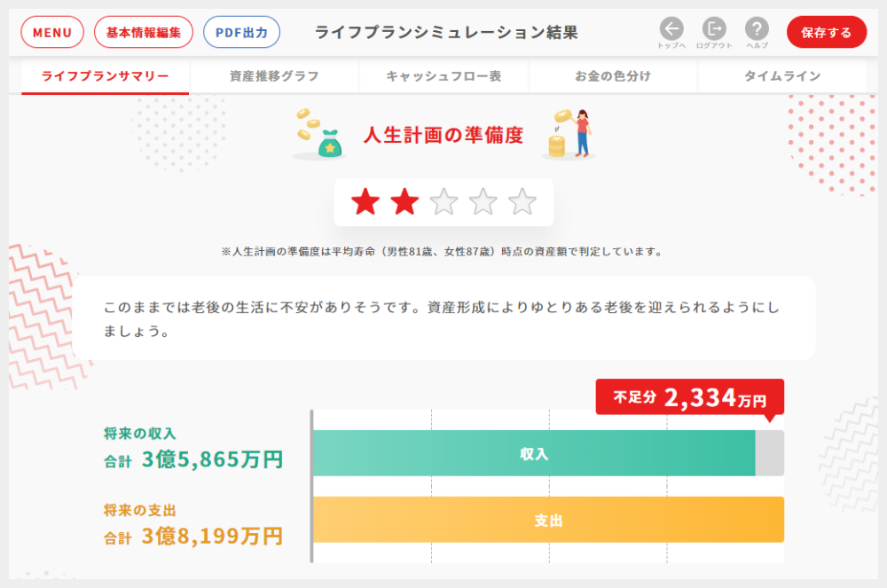
Task: Click the fifth empty star
Action: (522, 202)
